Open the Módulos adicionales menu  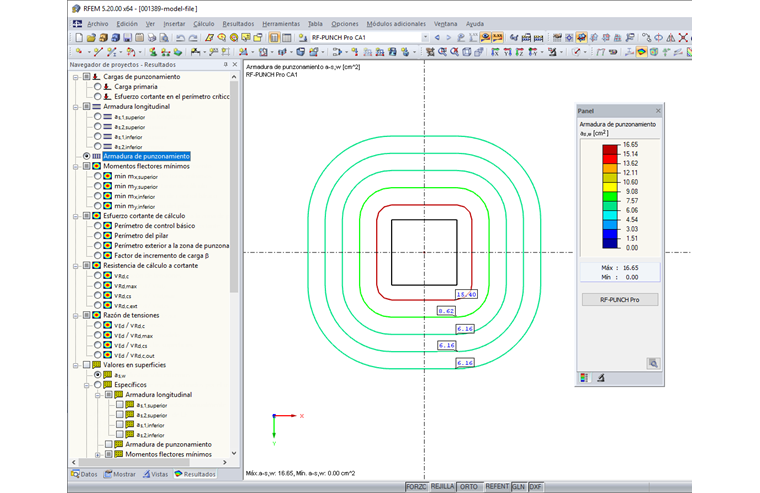coord(396,24)
